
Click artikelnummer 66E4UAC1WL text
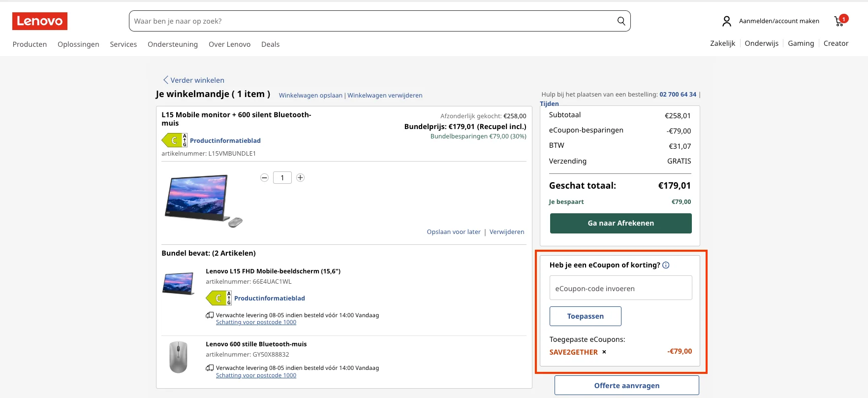pyautogui.click(x=248, y=282)
